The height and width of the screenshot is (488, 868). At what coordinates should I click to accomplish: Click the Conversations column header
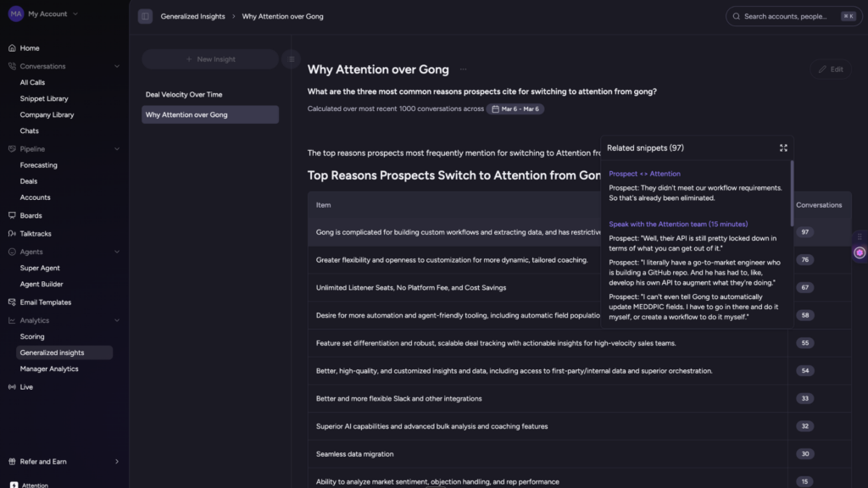tap(819, 205)
